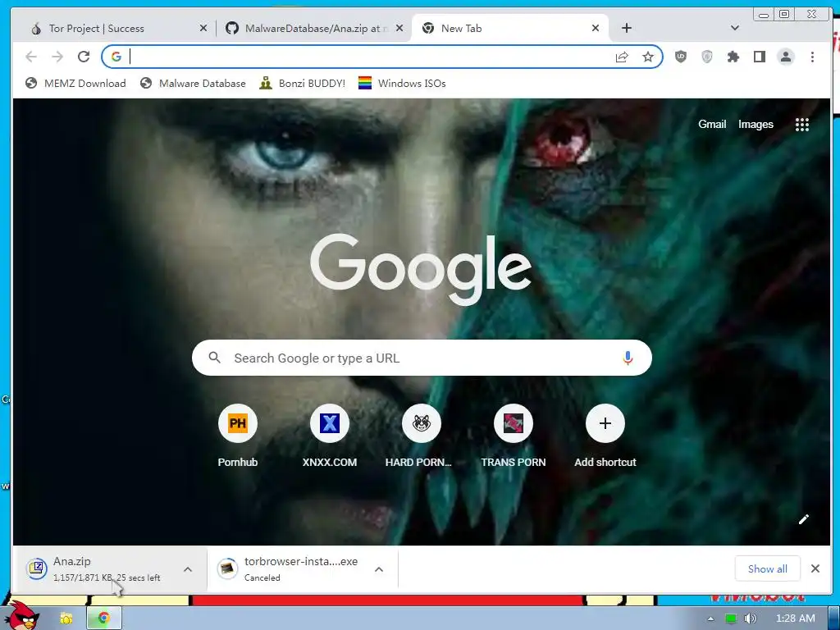Expand the torbrowser installer download chevron
Image resolution: width=840 pixels, height=630 pixels.
(379, 569)
